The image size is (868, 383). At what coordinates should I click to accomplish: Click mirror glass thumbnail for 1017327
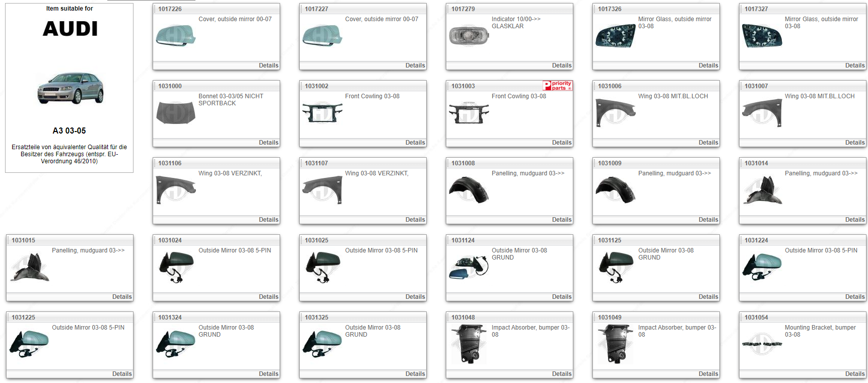tap(762, 36)
